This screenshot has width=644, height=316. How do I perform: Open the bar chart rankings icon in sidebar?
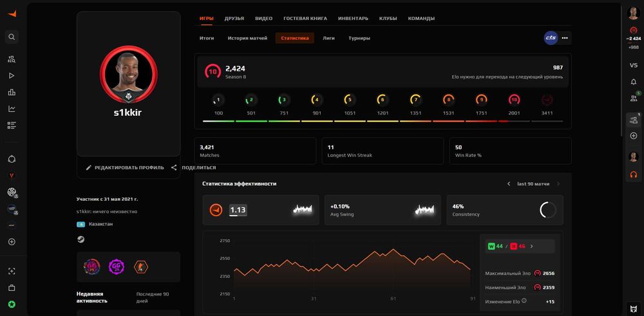pos(12,92)
